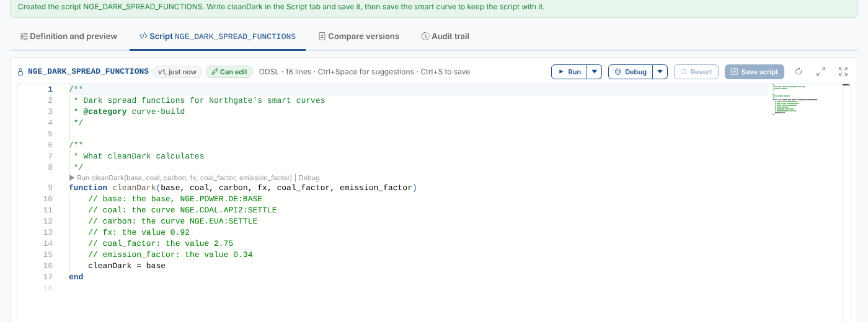The height and width of the screenshot is (322, 868).
Task: Open the Run button dropdown arrow
Action: (595, 72)
